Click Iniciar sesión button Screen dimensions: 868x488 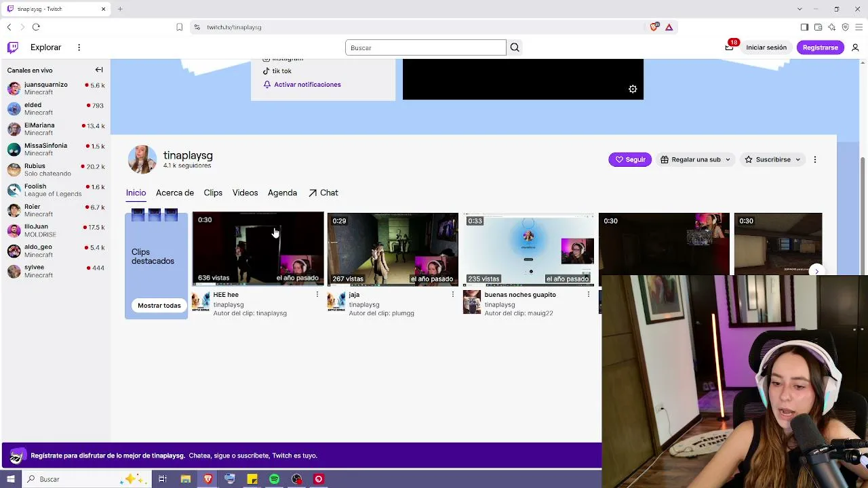pyautogui.click(x=766, y=47)
